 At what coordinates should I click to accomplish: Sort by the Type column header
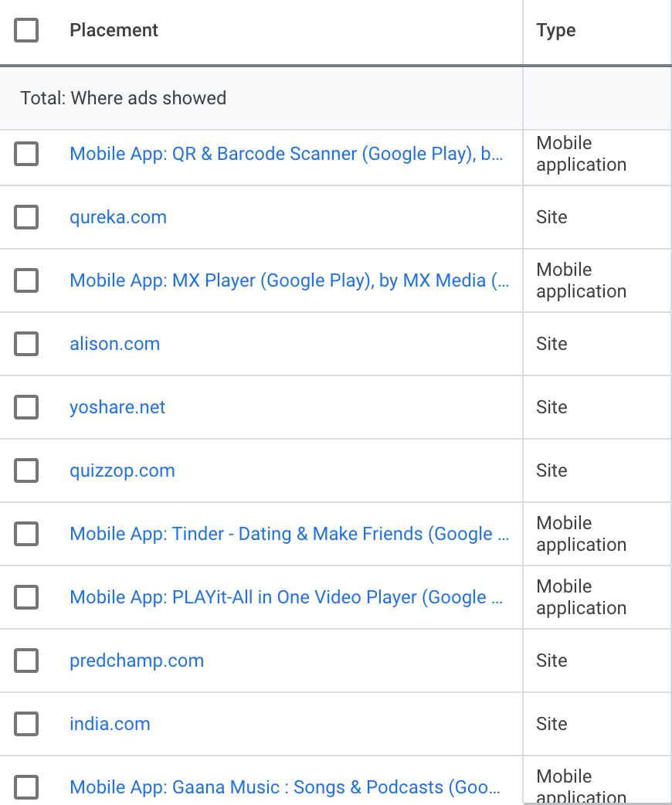click(x=556, y=30)
